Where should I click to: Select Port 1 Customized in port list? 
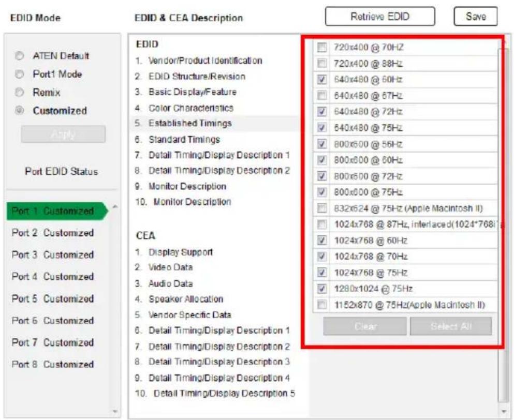pyautogui.click(x=57, y=211)
